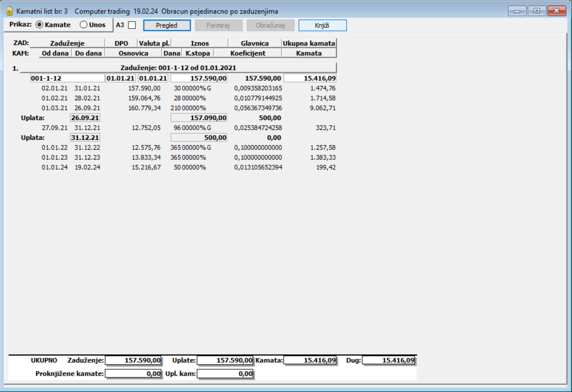Click the total Zaduženje field at the bottom
The width and height of the screenshot is (572, 392).
(133, 360)
